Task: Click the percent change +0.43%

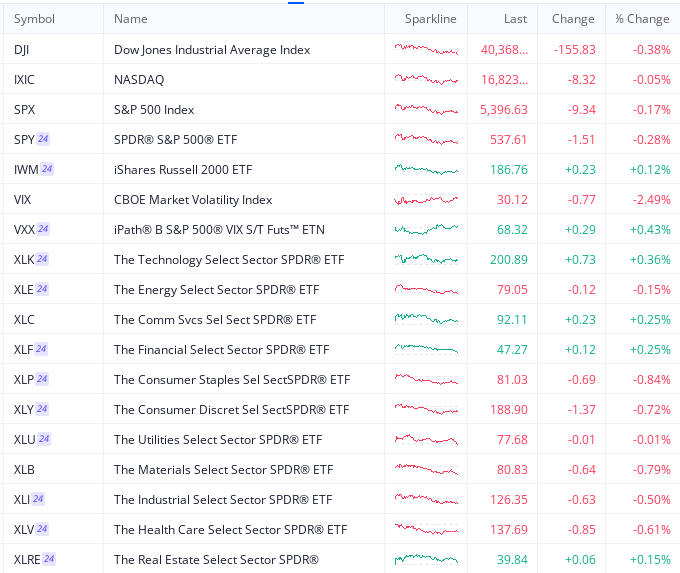Action: coord(650,229)
